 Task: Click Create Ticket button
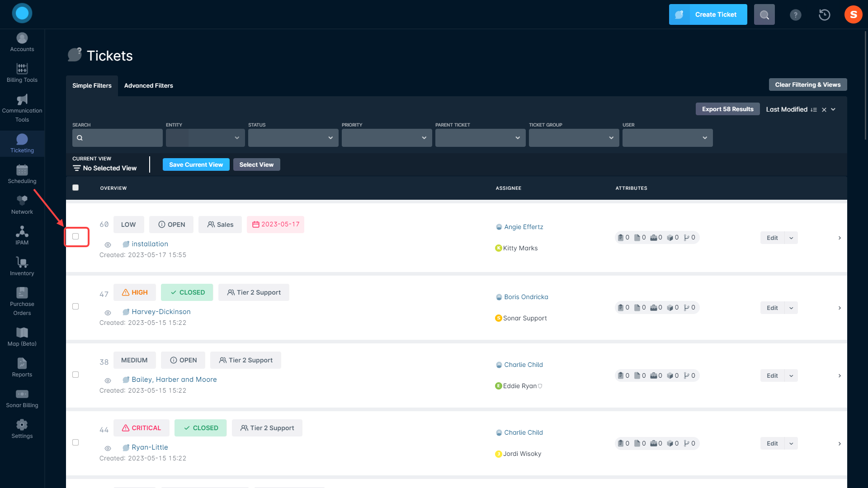click(x=708, y=14)
